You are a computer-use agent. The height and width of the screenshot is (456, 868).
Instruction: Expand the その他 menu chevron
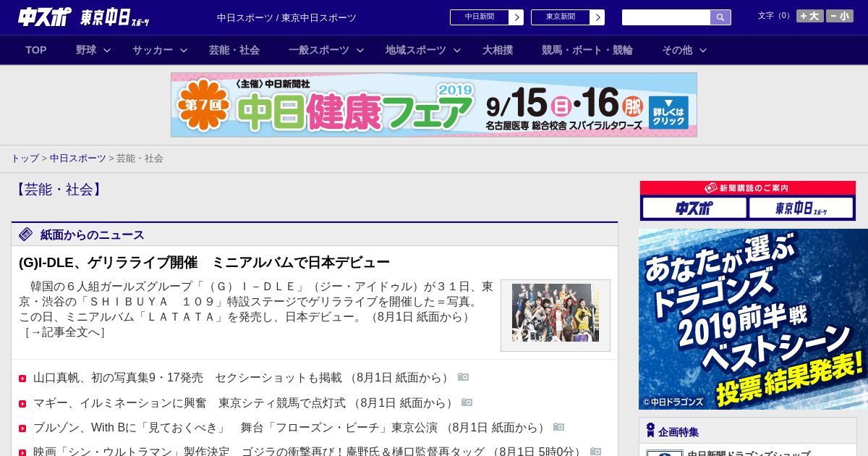pos(703,51)
